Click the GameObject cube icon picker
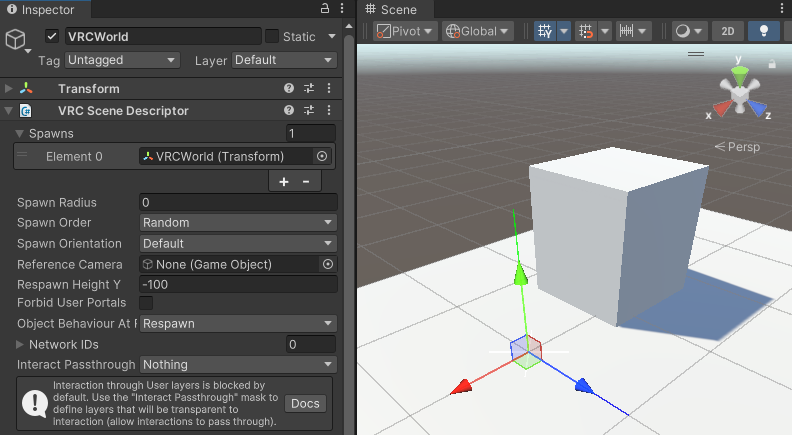Image resolution: width=792 pixels, height=435 pixels. click(x=16, y=39)
